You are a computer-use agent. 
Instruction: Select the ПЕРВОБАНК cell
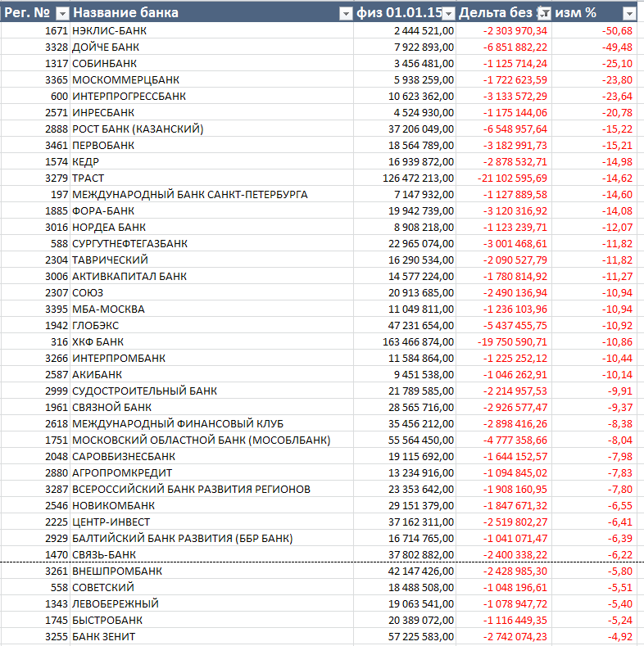point(211,145)
